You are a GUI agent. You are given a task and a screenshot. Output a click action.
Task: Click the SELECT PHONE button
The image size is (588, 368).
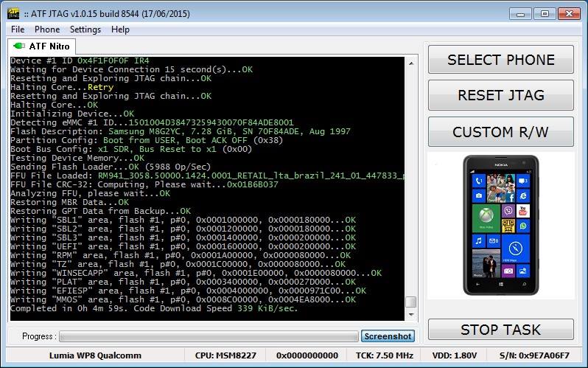pyautogui.click(x=500, y=59)
